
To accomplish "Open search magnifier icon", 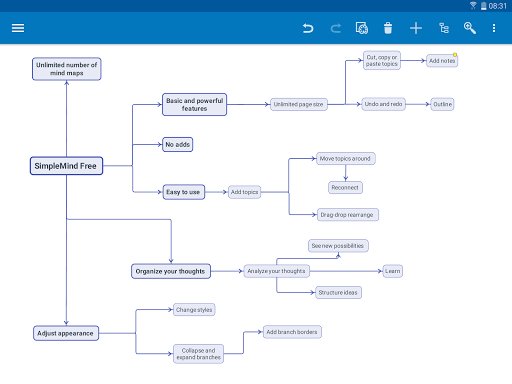I will pos(470,28).
